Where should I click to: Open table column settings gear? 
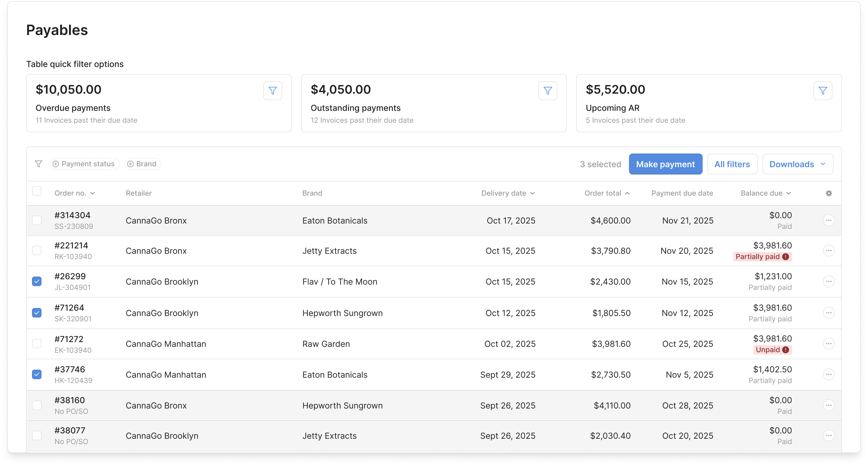click(x=829, y=193)
